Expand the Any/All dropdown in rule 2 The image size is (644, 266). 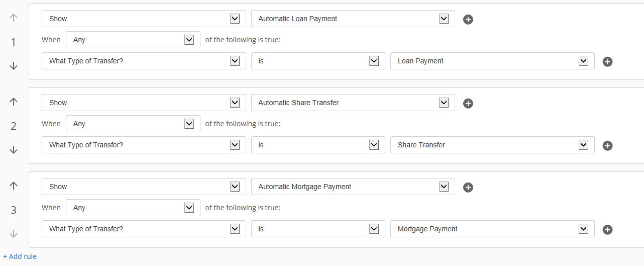(x=133, y=124)
